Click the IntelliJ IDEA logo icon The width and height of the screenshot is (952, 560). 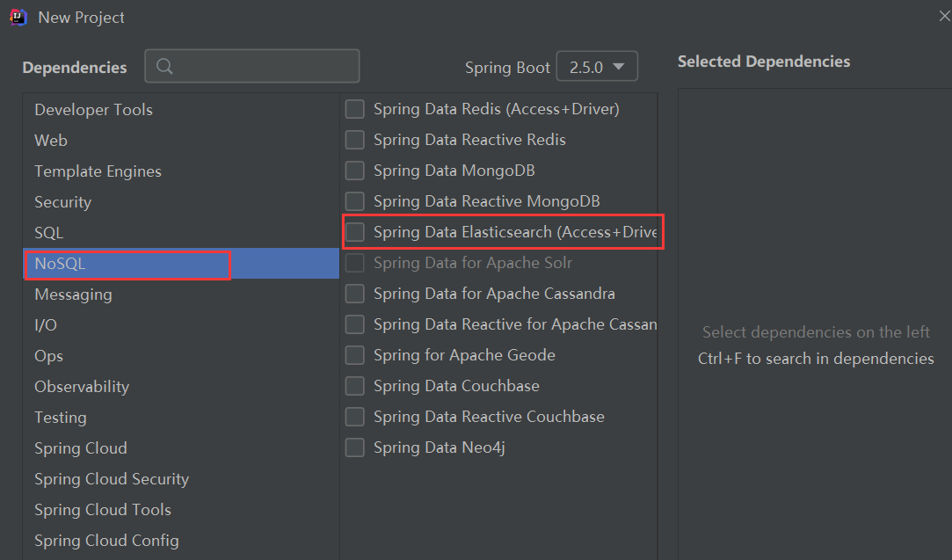click(x=18, y=18)
